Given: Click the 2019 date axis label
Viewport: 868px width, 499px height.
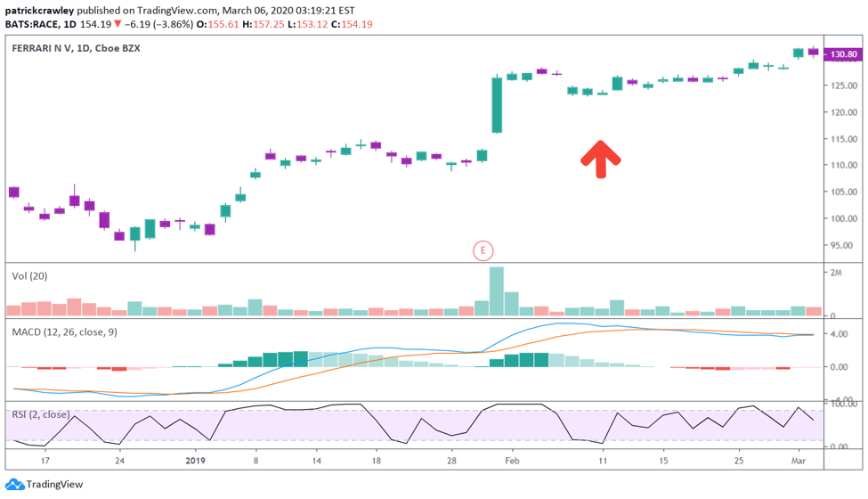Looking at the screenshot, I should coord(195,461).
